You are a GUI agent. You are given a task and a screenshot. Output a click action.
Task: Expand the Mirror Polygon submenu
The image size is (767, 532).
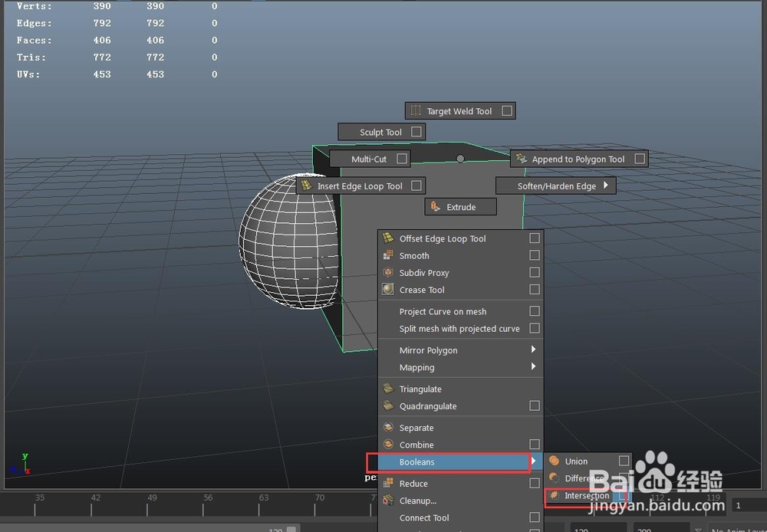533,350
